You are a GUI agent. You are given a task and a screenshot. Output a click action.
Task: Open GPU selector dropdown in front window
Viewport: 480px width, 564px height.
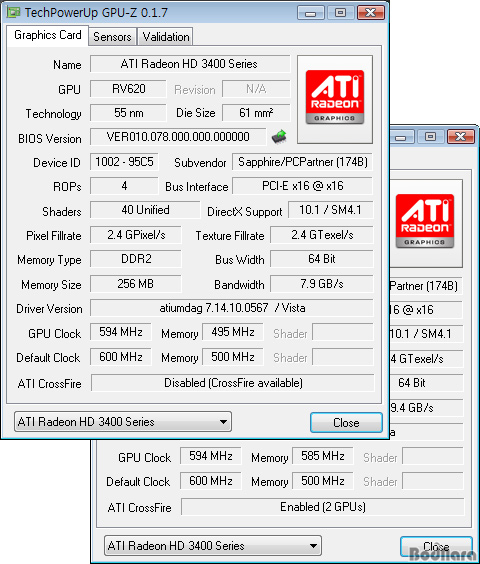click(x=123, y=422)
